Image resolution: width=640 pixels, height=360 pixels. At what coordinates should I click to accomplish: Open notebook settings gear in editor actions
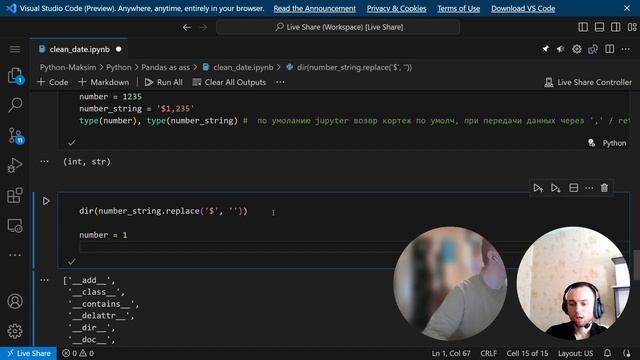coord(577,49)
